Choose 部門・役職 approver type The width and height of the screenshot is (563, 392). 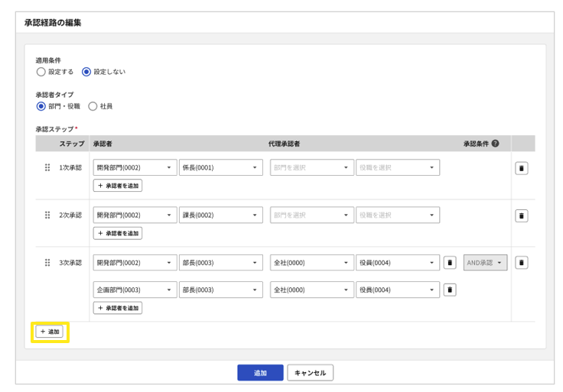[x=41, y=106]
